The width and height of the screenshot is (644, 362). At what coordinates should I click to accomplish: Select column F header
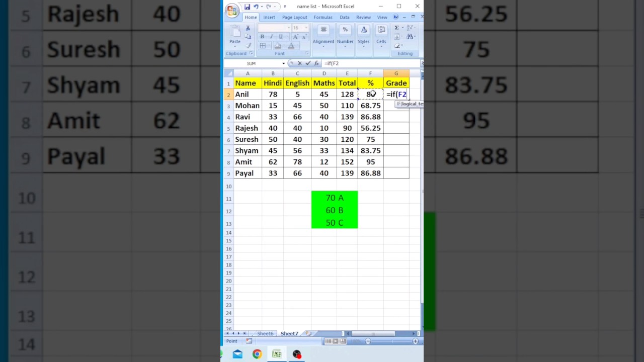pos(370,73)
